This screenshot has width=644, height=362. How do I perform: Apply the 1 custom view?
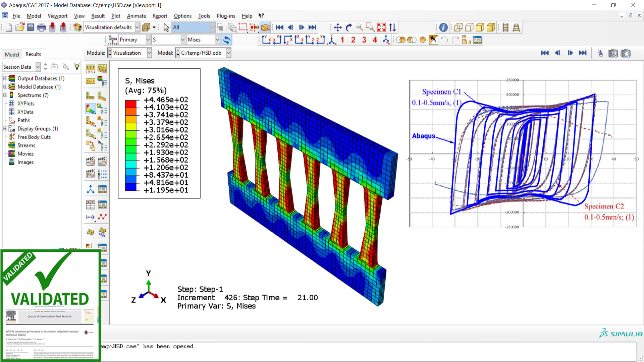(x=342, y=40)
